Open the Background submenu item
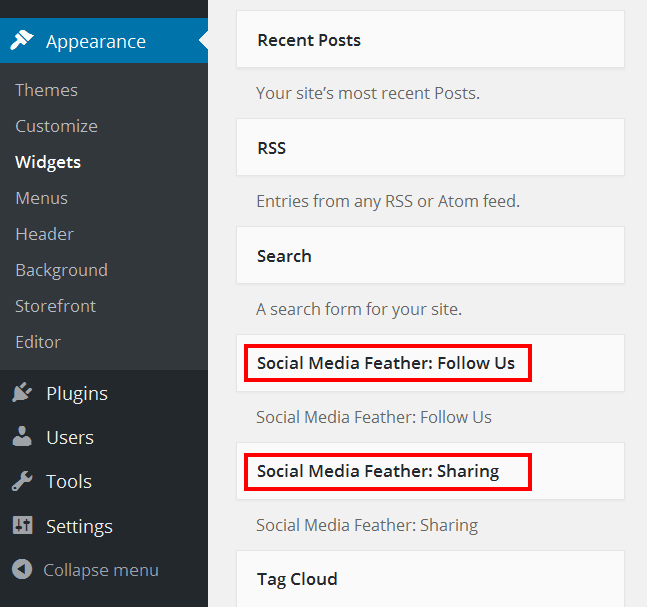The image size is (647, 607). click(x=61, y=270)
